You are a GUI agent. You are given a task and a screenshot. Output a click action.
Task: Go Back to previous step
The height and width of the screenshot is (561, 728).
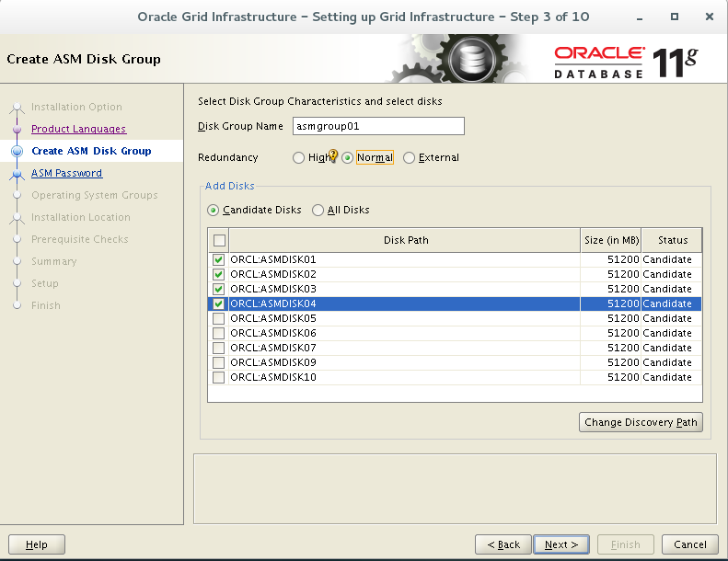click(x=503, y=544)
